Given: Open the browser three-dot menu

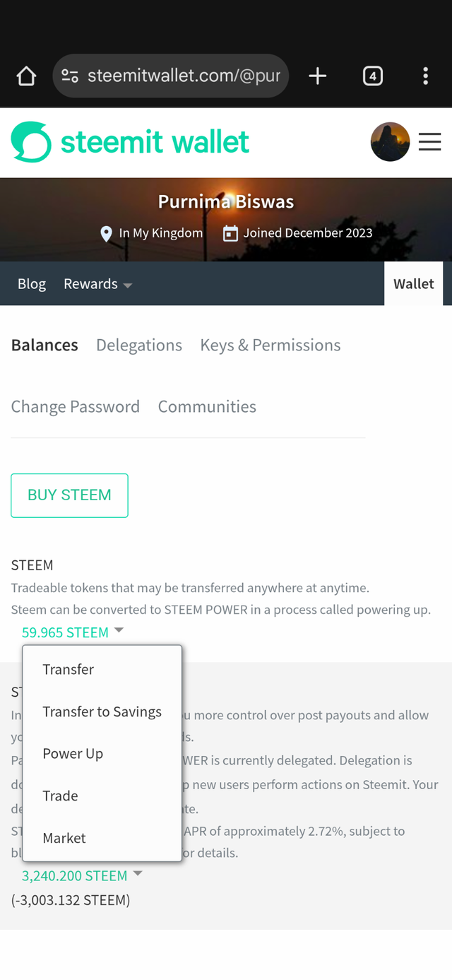Looking at the screenshot, I should point(425,76).
